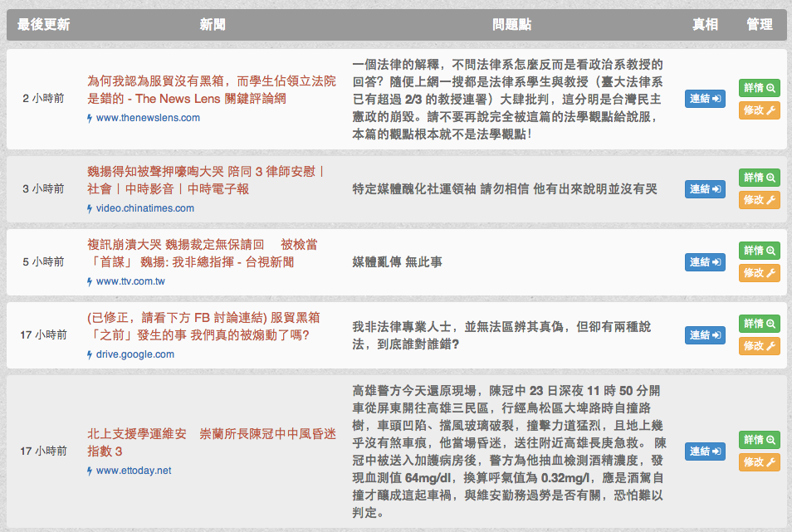Open headline 複訊崩潰大哭 魏揚裁定無保請回

pyautogui.click(x=203, y=253)
